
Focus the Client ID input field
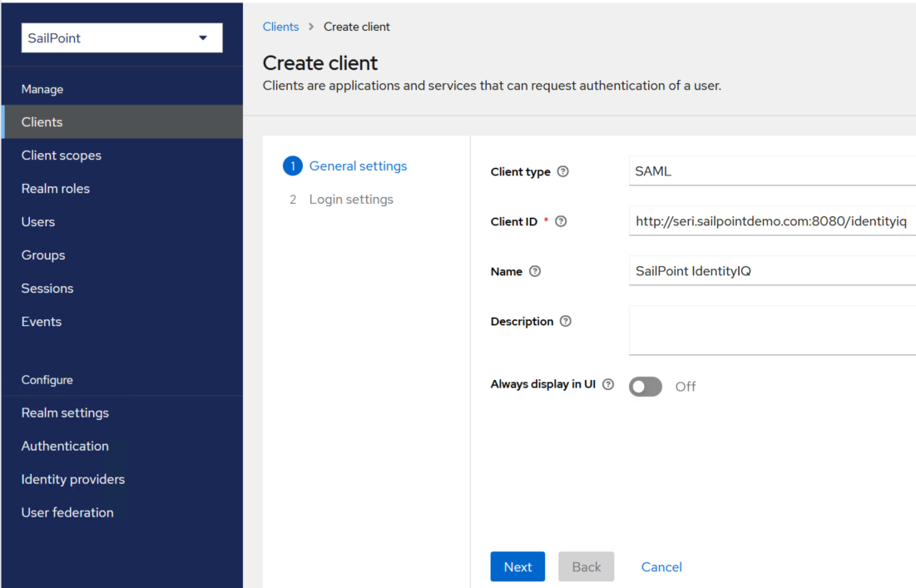click(x=772, y=220)
